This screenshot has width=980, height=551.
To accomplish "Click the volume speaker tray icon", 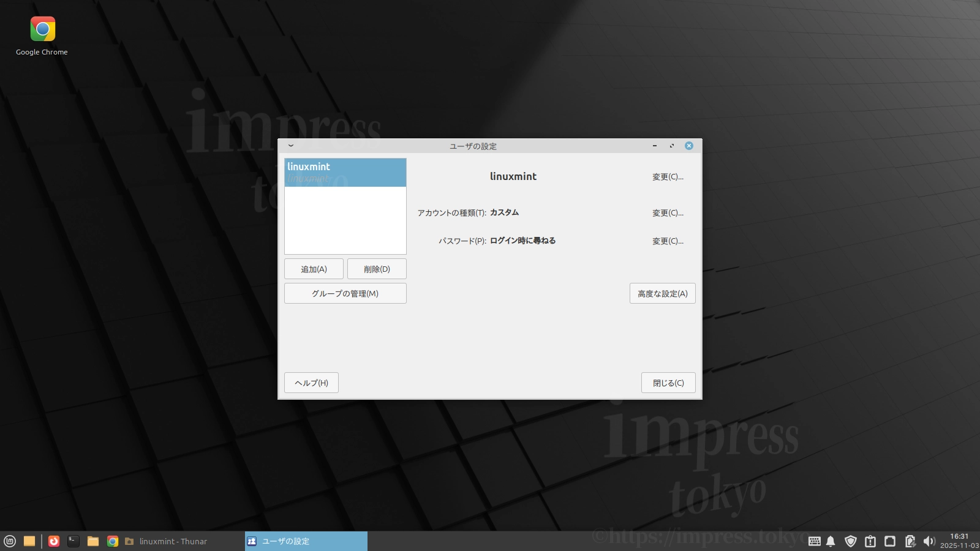I will pos(929,541).
